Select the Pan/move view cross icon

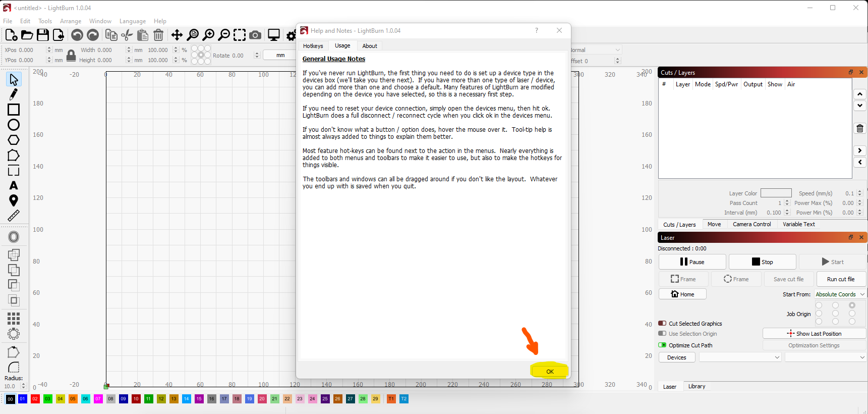pyautogui.click(x=177, y=35)
